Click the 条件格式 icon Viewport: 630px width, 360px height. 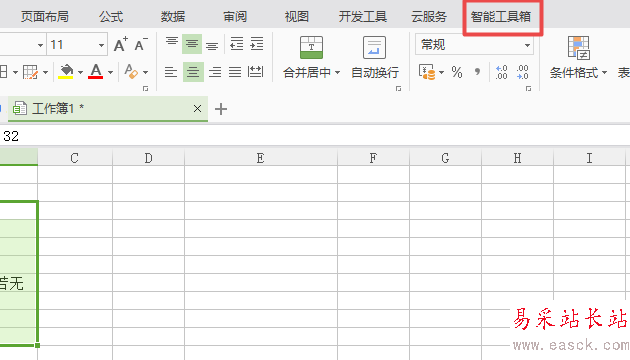[x=579, y=47]
